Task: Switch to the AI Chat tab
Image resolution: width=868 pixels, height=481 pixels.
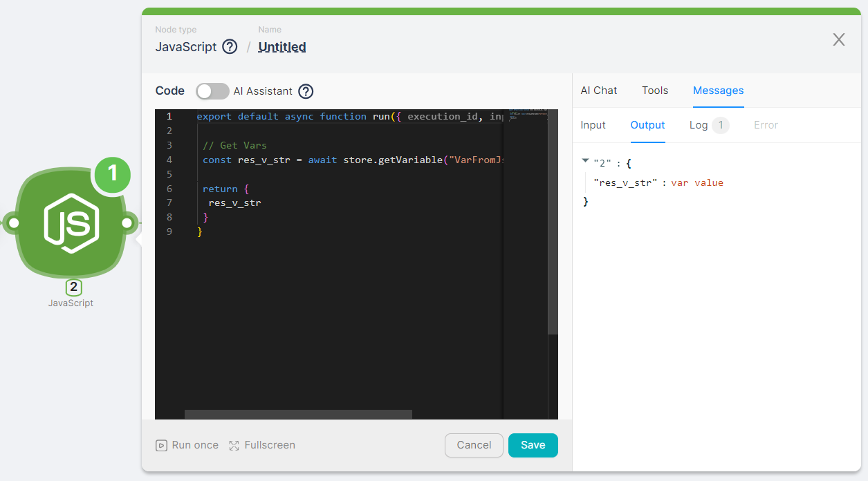Action: 598,91
